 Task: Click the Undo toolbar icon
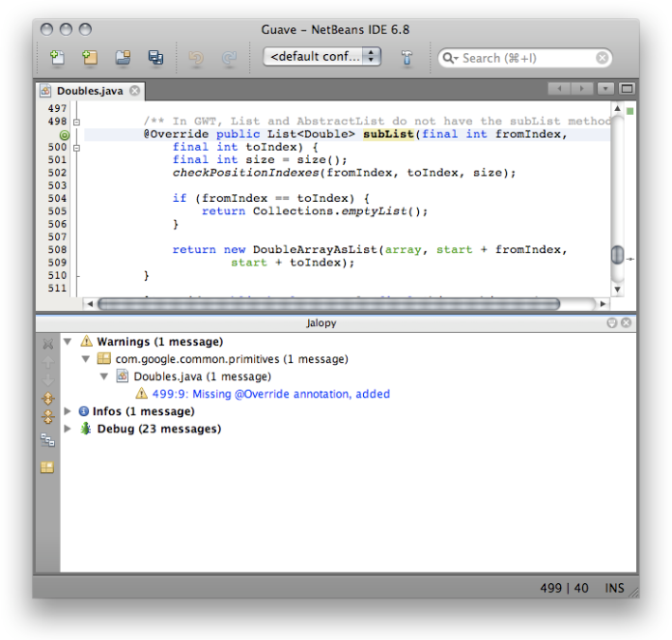[x=196, y=57]
